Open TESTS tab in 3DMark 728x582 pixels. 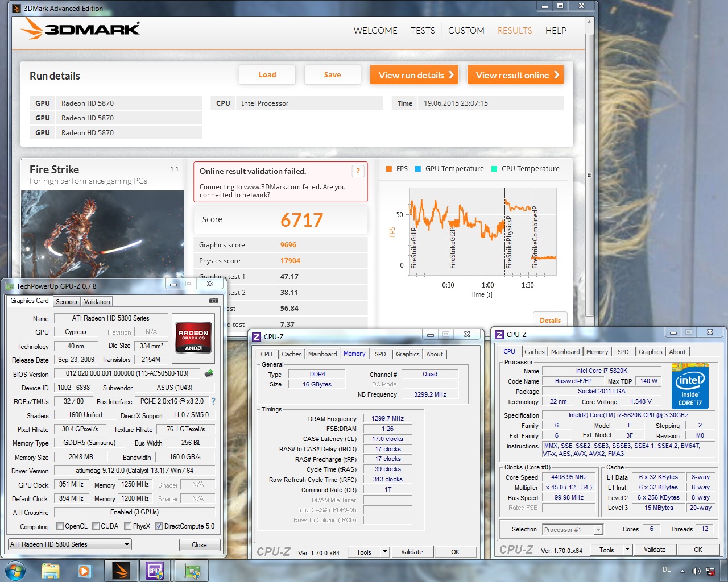click(423, 31)
